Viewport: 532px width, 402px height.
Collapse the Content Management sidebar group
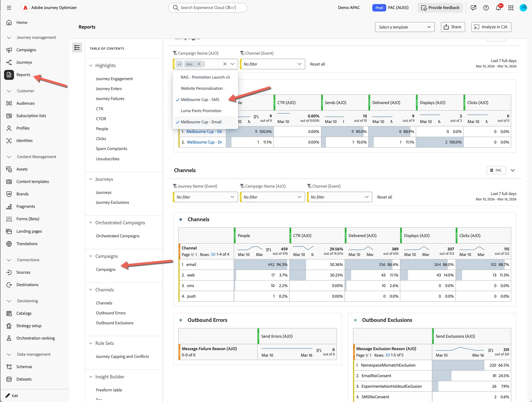point(9,157)
